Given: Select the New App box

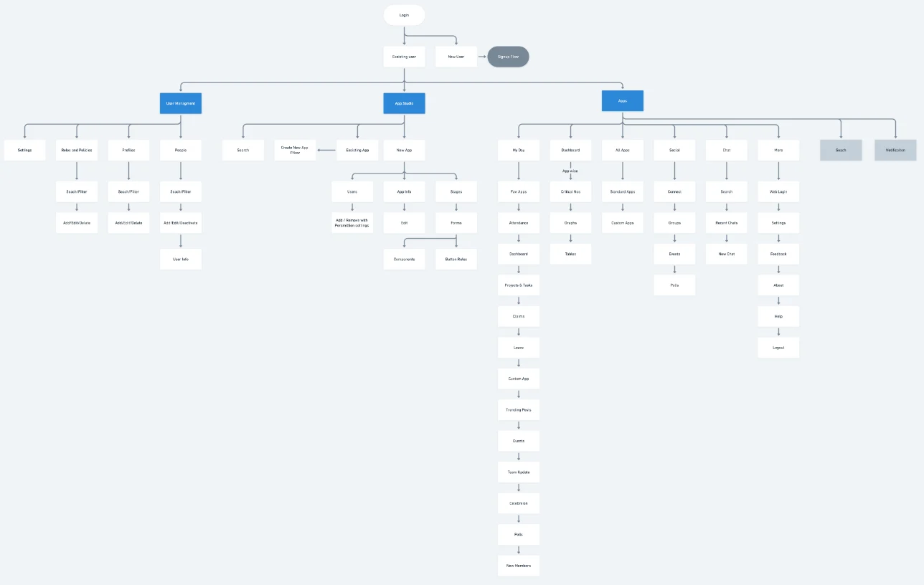Looking at the screenshot, I should 404,150.
